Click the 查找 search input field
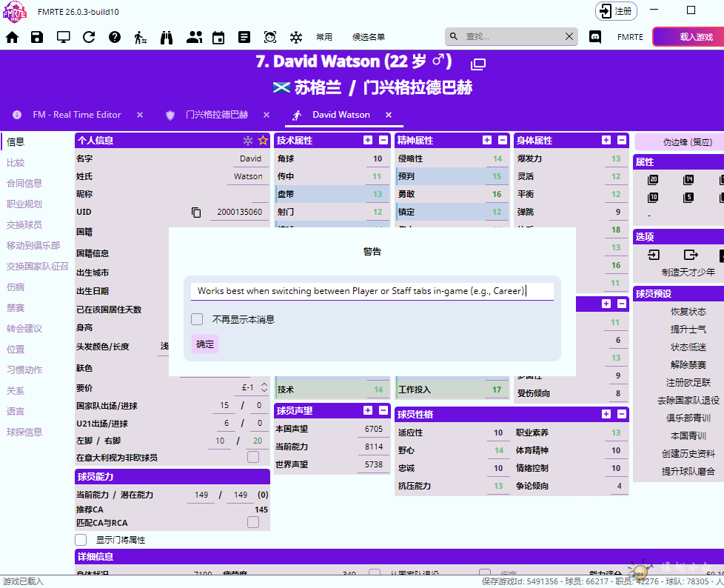Image resolution: width=724 pixels, height=588 pixels. point(511,36)
